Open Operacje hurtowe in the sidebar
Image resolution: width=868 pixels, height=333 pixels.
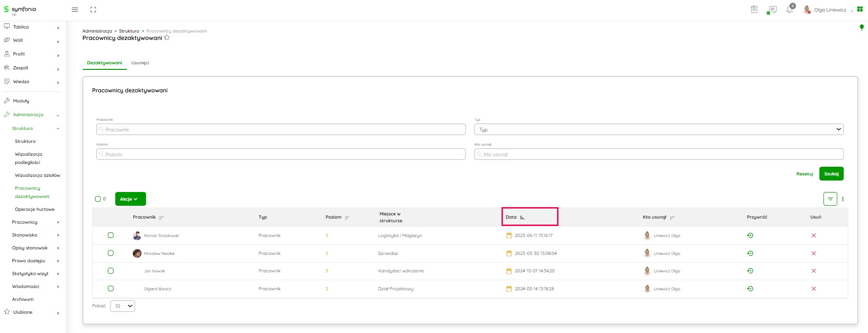point(34,209)
